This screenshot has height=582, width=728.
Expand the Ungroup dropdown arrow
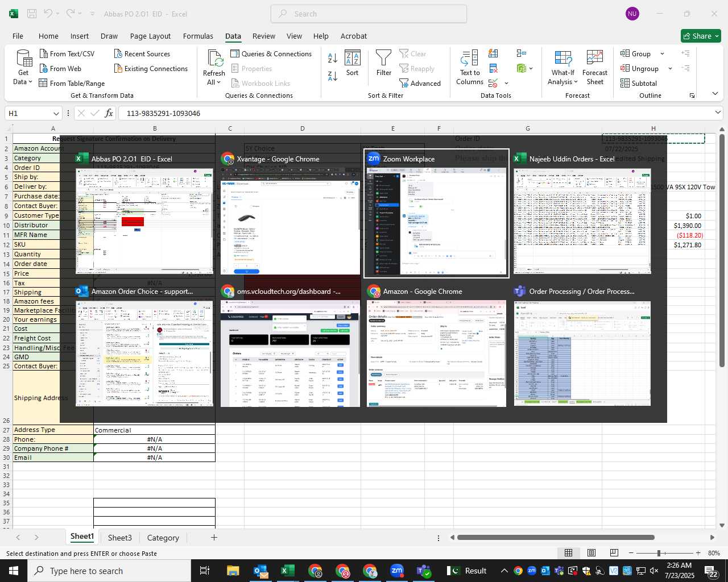(670, 68)
